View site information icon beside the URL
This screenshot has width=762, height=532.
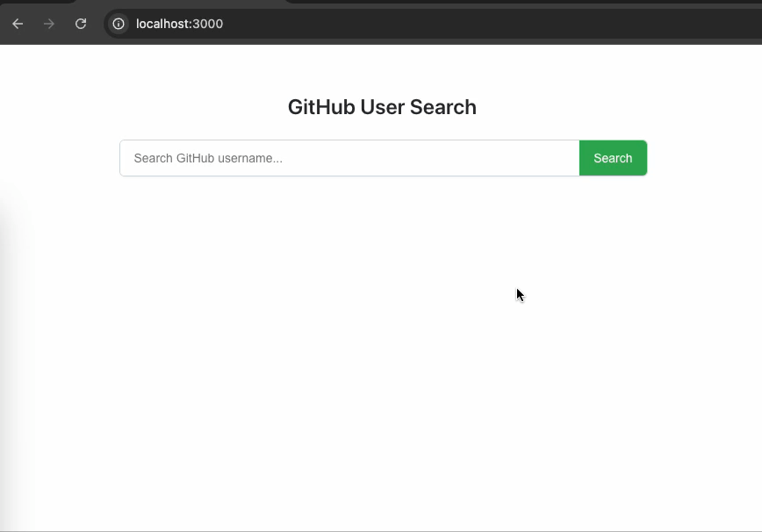tap(119, 24)
